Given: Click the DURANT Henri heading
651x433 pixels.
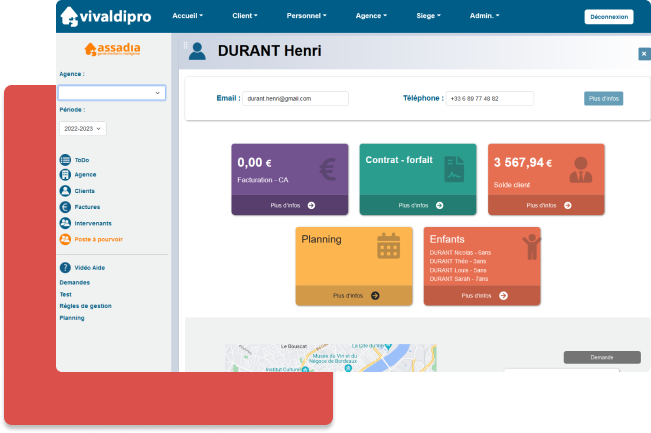Looking at the screenshot, I should pos(270,51).
